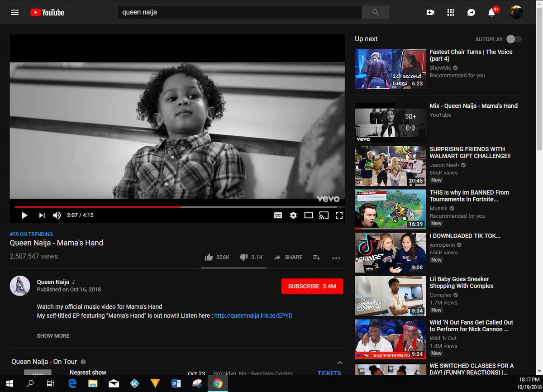Open jennxpenn channel name

[442, 245]
